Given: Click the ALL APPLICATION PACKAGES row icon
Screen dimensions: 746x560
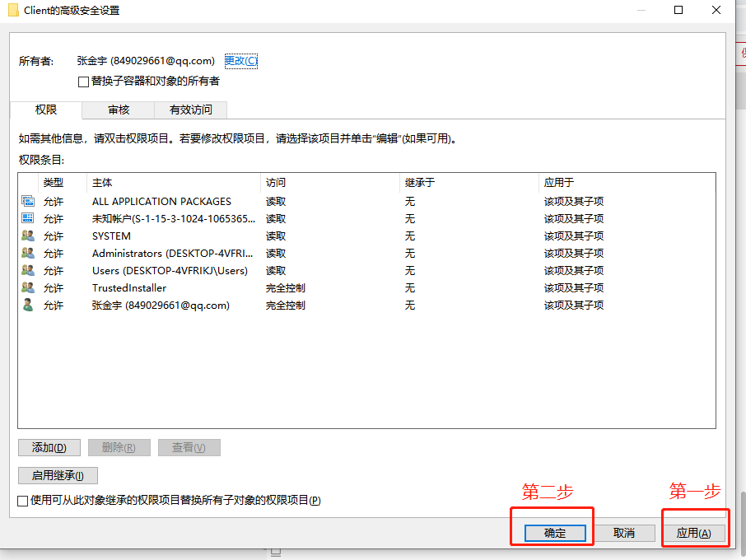Looking at the screenshot, I should pos(28,201).
